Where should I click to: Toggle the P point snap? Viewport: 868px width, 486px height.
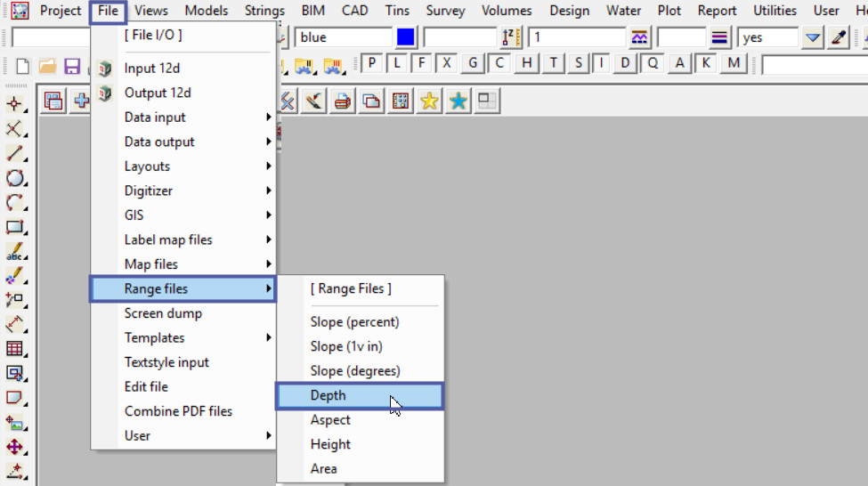(372, 64)
